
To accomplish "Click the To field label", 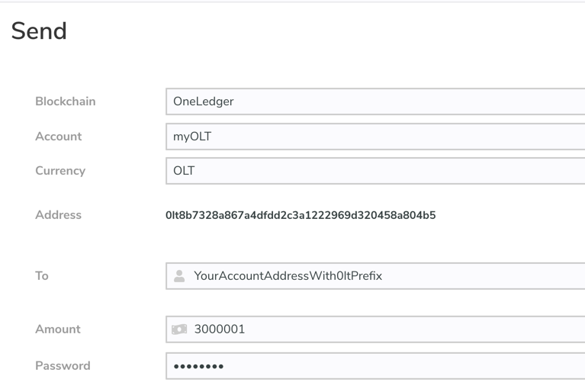I will coord(42,276).
